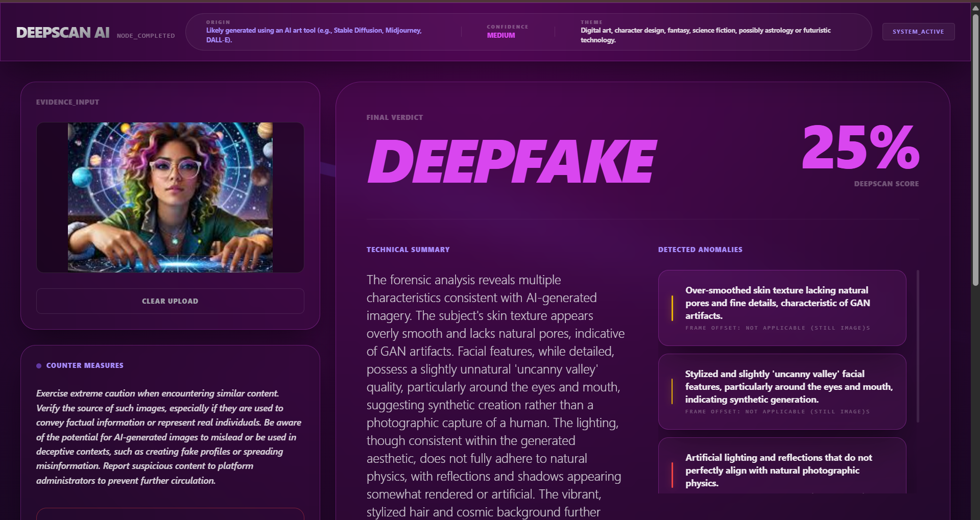This screenshot has width=980, height=520.
Task: Click the DETECTED ANOMALIES heading
Action: pos(700,250)
